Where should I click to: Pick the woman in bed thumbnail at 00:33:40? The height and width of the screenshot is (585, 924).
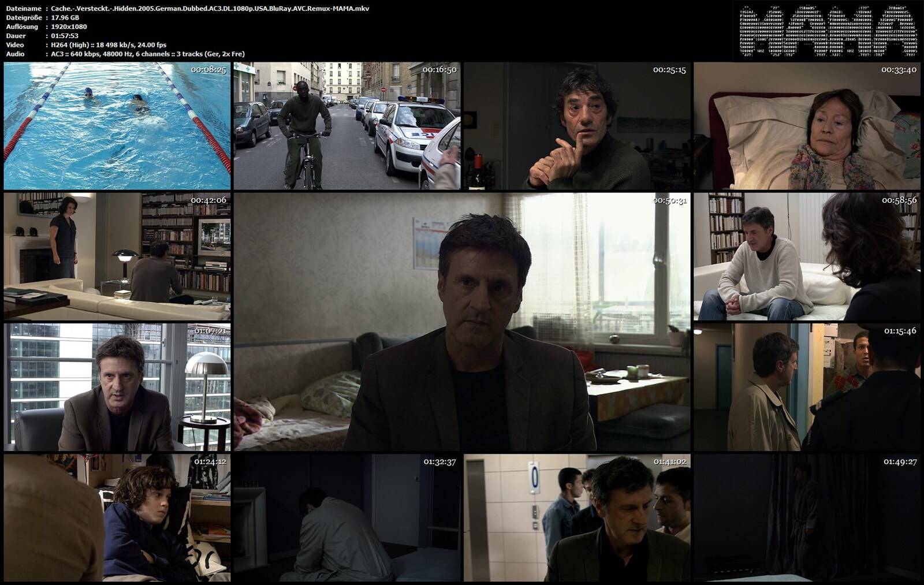[x=807, y=126]
